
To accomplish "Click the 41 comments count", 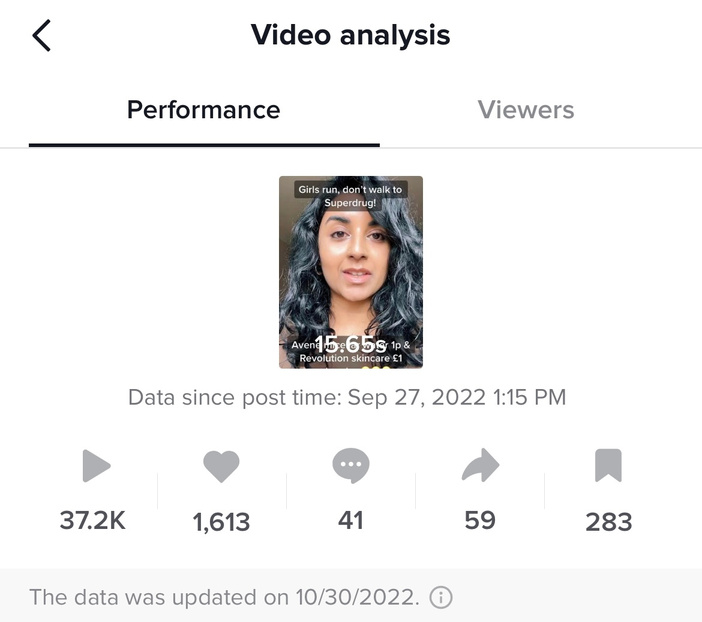I will point(351,520).
